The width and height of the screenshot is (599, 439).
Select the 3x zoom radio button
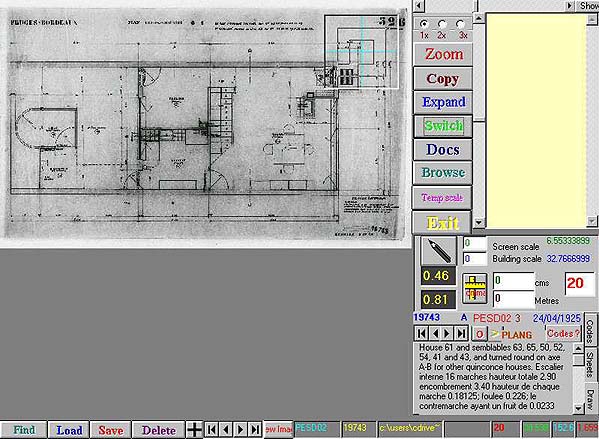[x=460, y=24]
